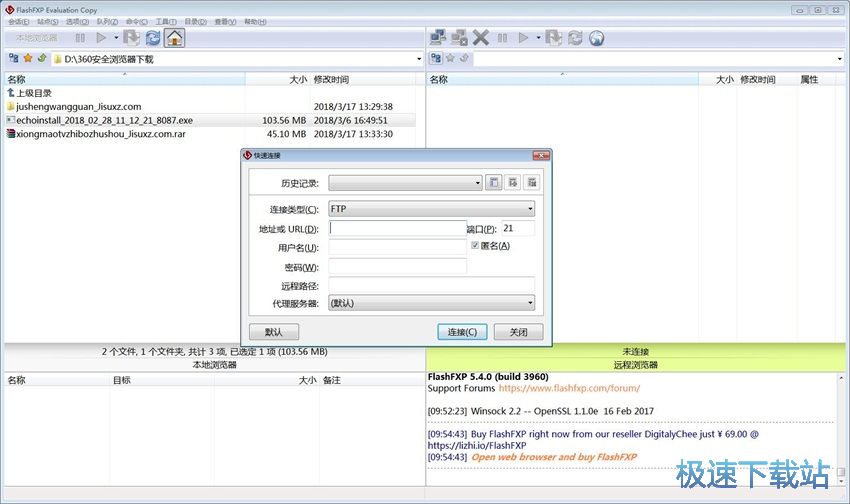850x504 pixels.
Task: Click the grey up-arrow icon in remote path bar
Action: click(464, 58)
